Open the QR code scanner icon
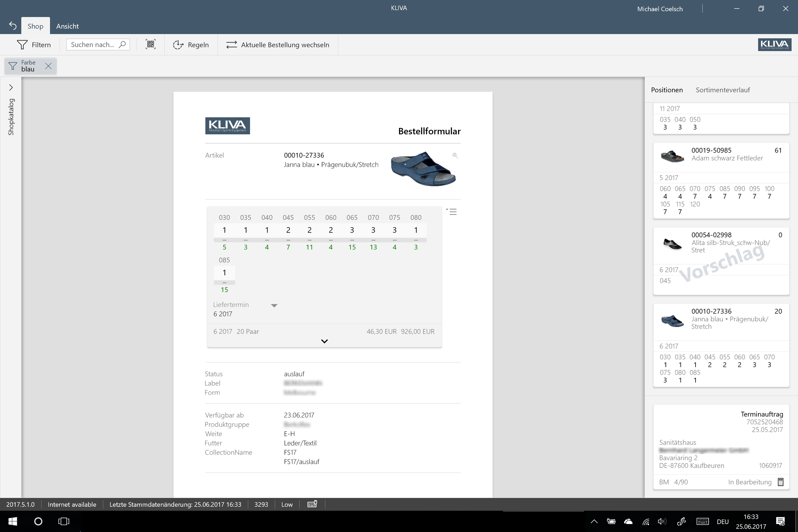The width and height of the screenshot is (798, 532). click(x=151, y=44)
